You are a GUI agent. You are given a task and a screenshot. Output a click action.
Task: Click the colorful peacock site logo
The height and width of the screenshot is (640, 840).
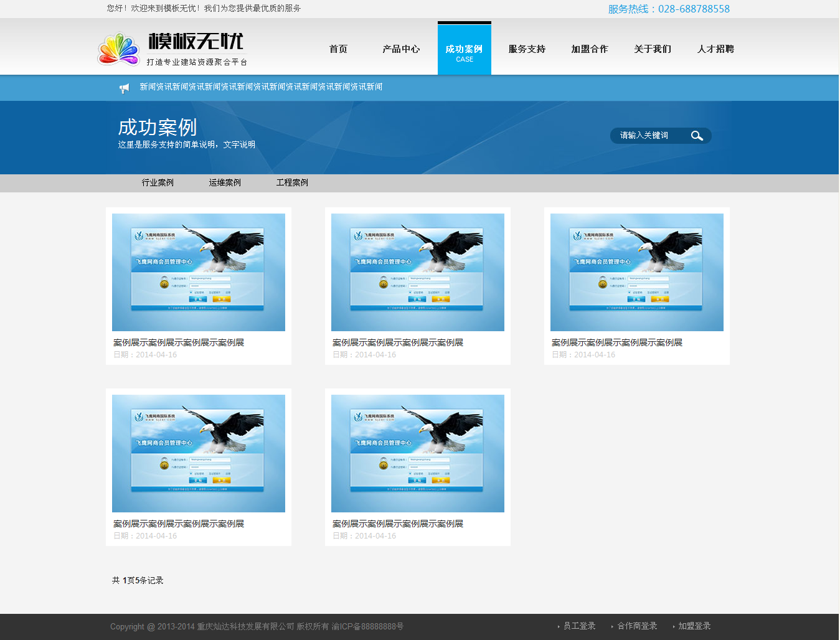(x=118, y=49)
